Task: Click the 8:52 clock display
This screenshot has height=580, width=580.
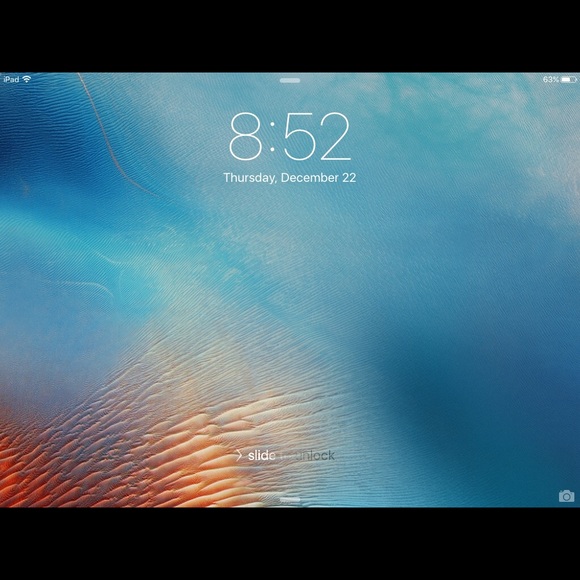Action: pos(290,136)
